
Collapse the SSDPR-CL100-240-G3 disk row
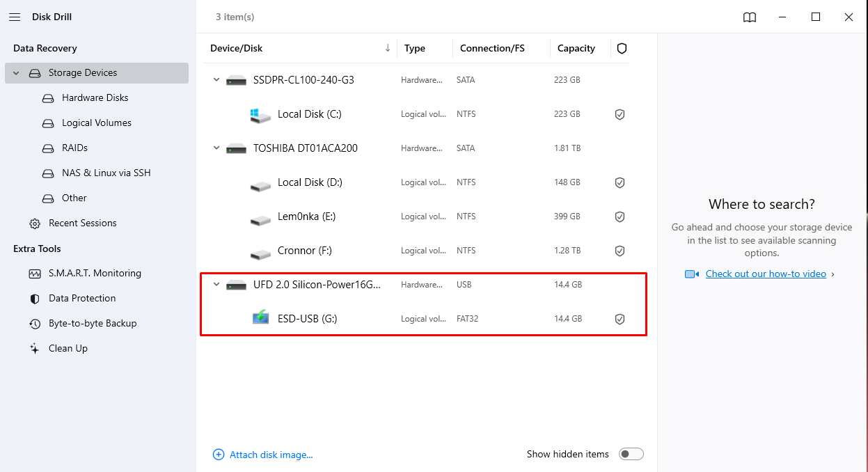(x=216, y=80)
